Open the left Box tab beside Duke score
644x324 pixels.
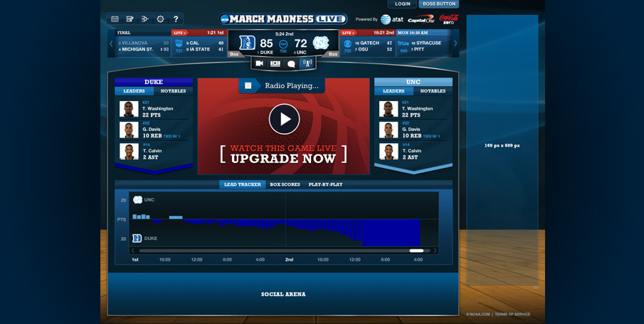pos(234,54)
